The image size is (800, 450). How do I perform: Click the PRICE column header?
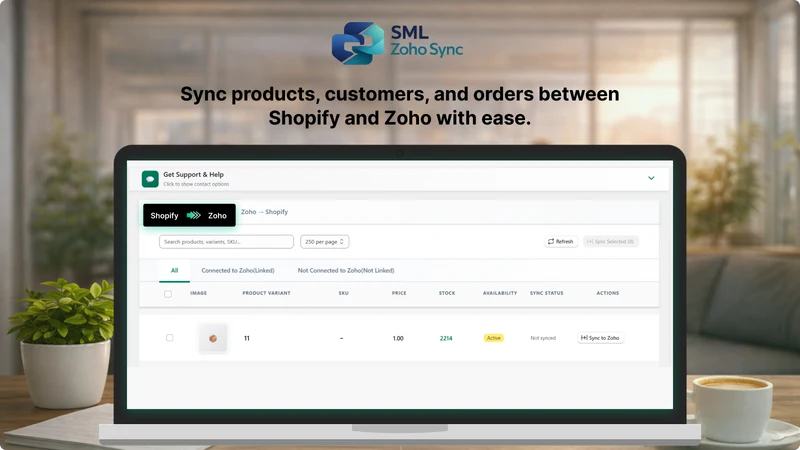pyautogui.click(x=399, y=293)
